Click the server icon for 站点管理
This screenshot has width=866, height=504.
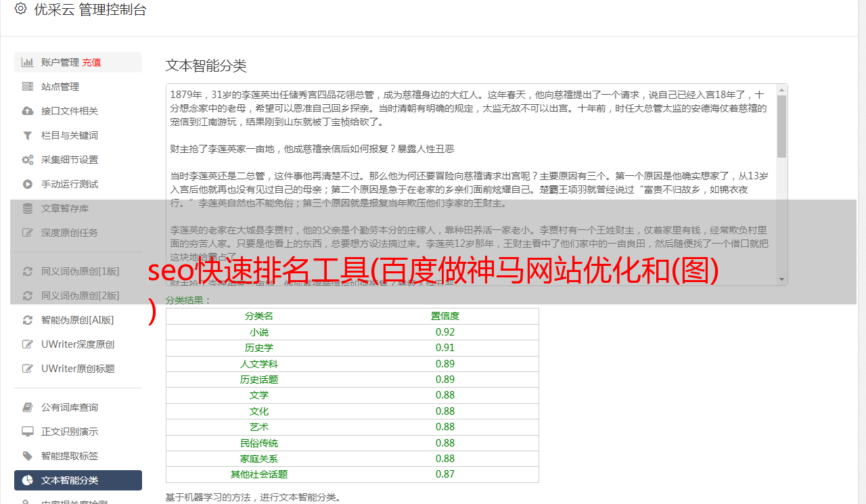point(28,87)
